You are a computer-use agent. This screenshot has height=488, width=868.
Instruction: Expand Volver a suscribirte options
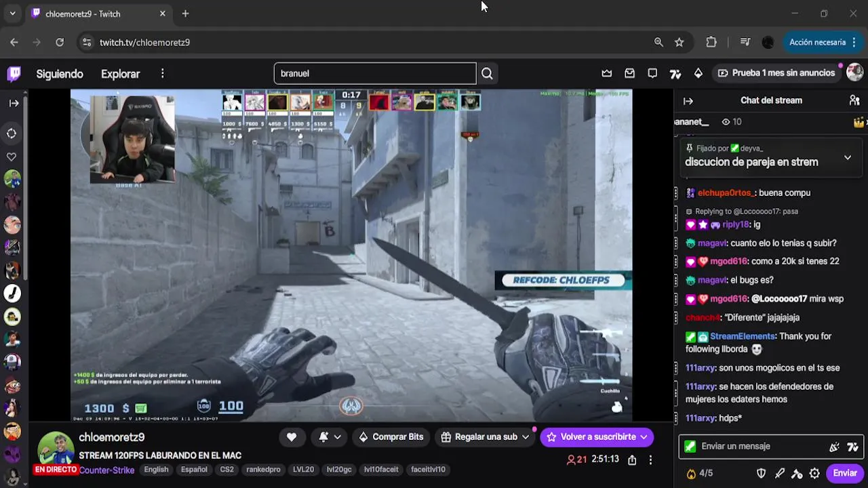[x=644, y=437]
